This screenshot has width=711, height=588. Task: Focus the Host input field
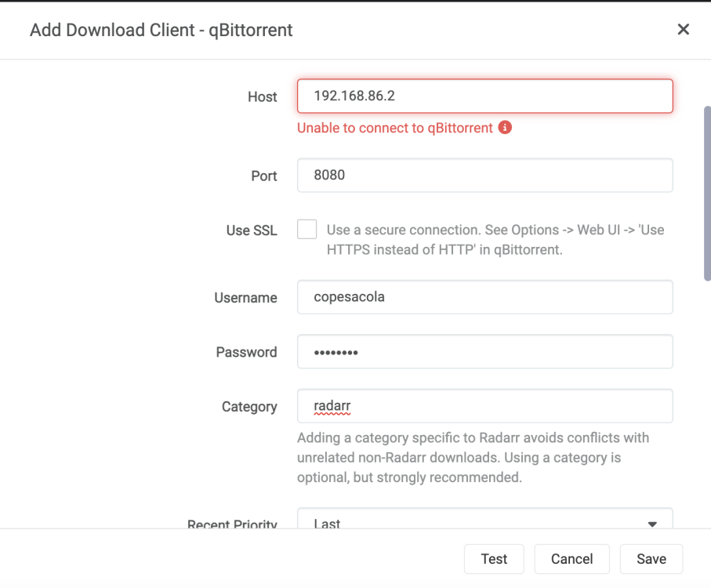pos(484,96)
